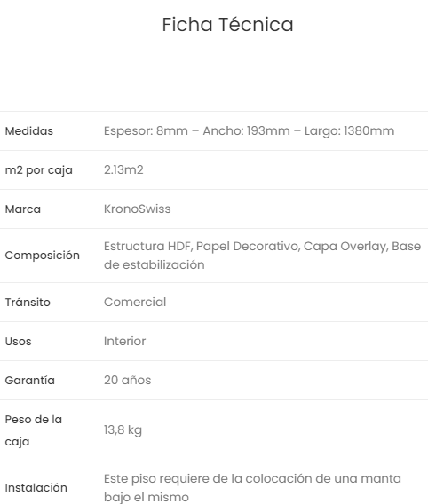The width and height of the screenshot is (428, 504).
Task: Click the 2.13m2 value
Action: click(x=123, y=169)
